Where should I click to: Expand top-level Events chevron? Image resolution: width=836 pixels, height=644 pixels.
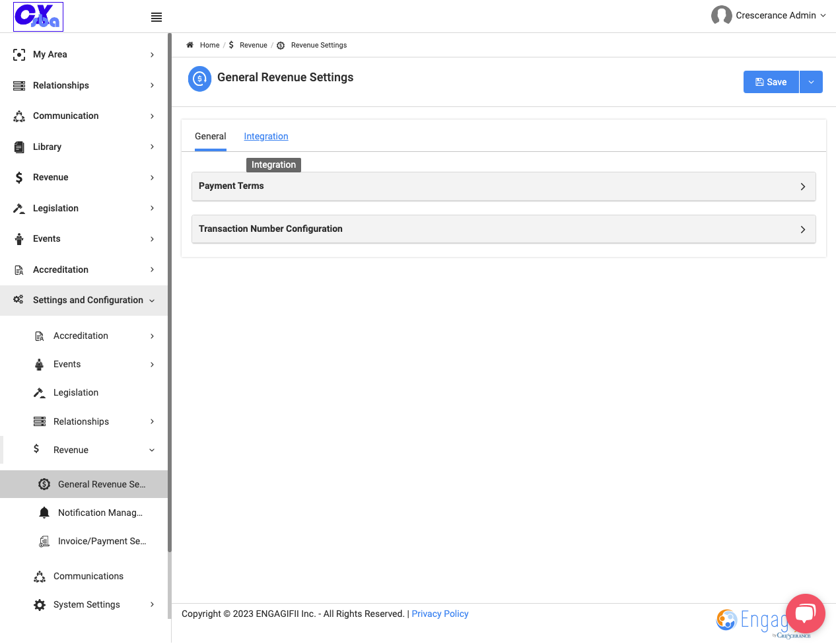tap(152, 239)
